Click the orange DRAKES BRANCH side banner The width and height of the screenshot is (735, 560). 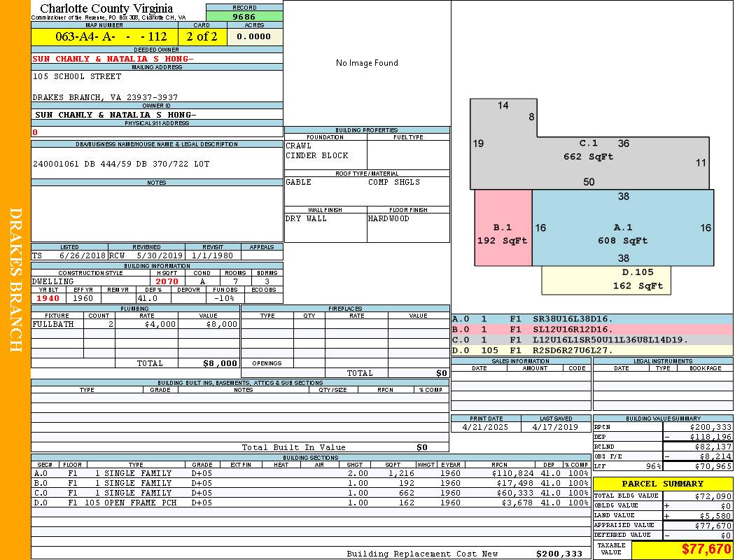pos(15,280)
